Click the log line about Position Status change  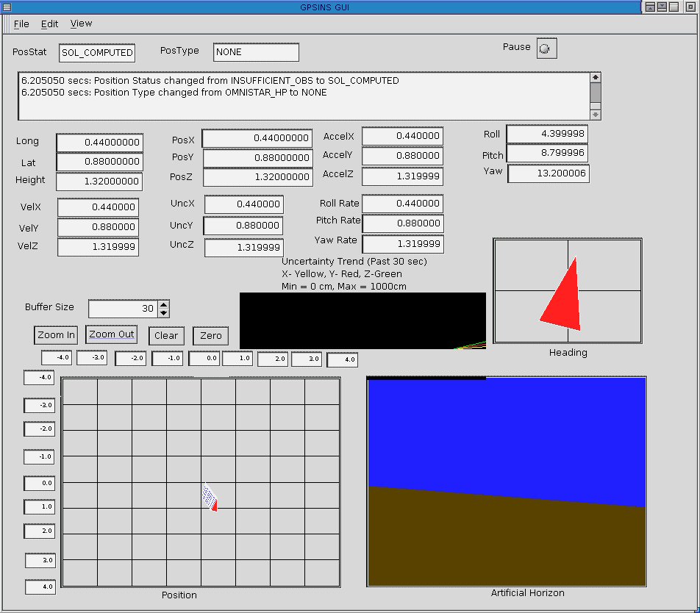[210, 81]
